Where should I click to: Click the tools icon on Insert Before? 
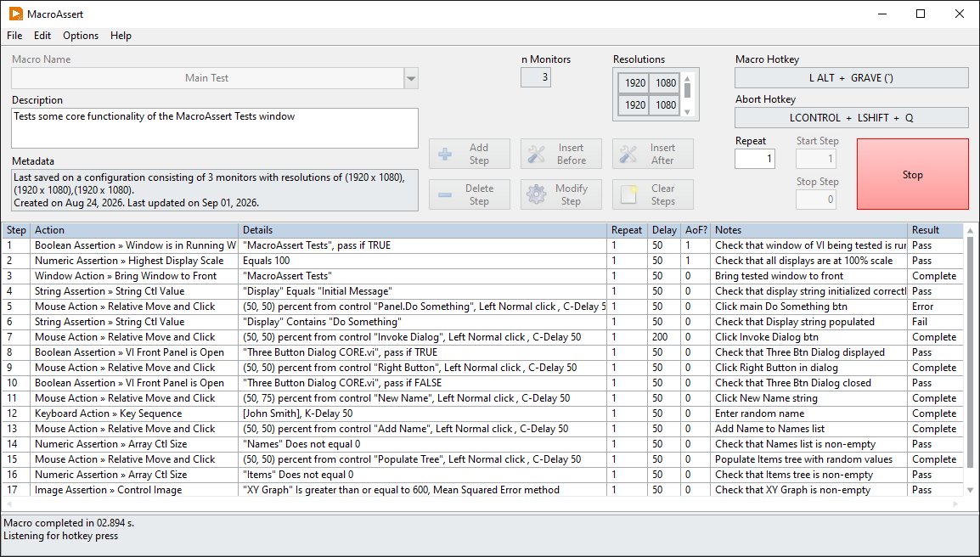[x=536, y=154]
